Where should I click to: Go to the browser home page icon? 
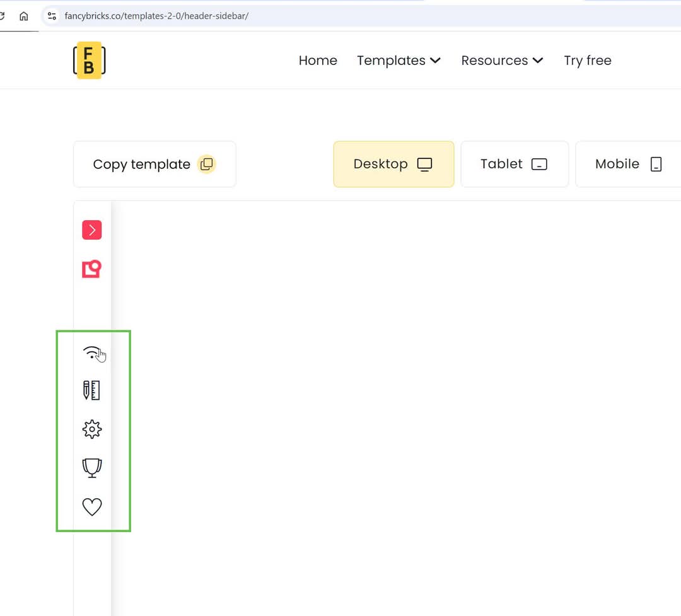point(23,16)
